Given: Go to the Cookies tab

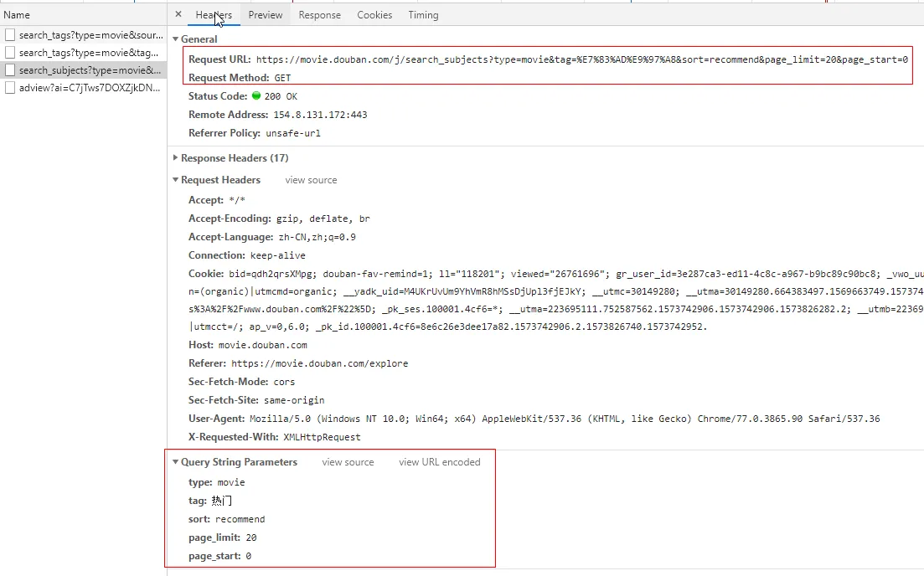Looking at the screenshot, I should click(x=374, y=15).
